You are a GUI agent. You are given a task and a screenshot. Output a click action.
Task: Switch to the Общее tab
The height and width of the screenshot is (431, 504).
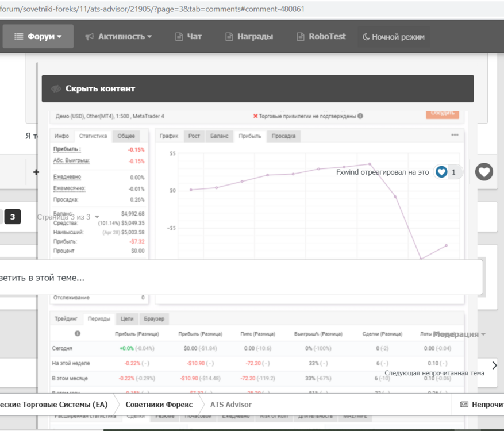point(126,136)
